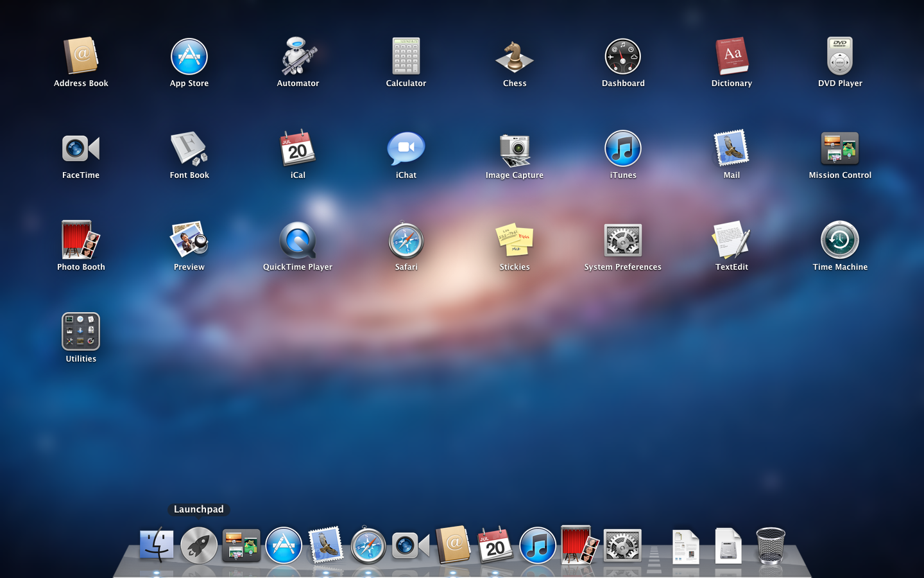Screen dimensions: 924x578
Task: Launch the Calculator app
Action: click(x=406, y=57)
